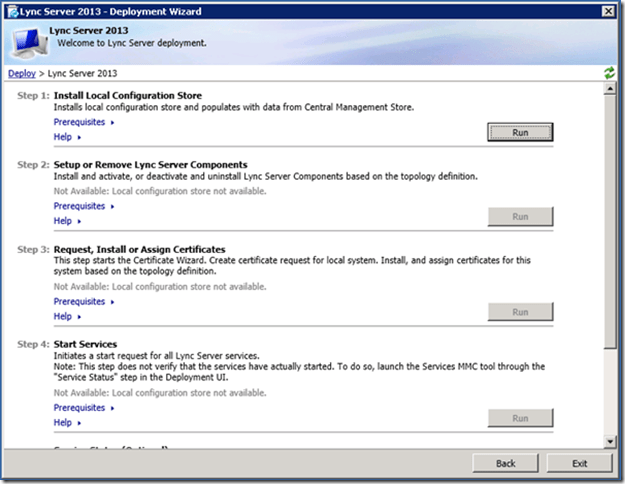Expand Help under Step 2
Viewport: 625px width, 484px height.
(65, 221)
